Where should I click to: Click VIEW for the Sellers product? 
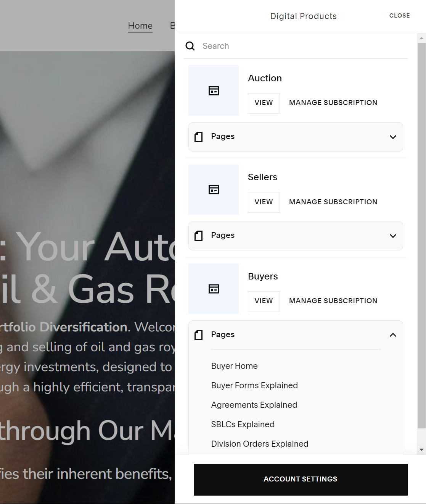[x=264, y=202]
